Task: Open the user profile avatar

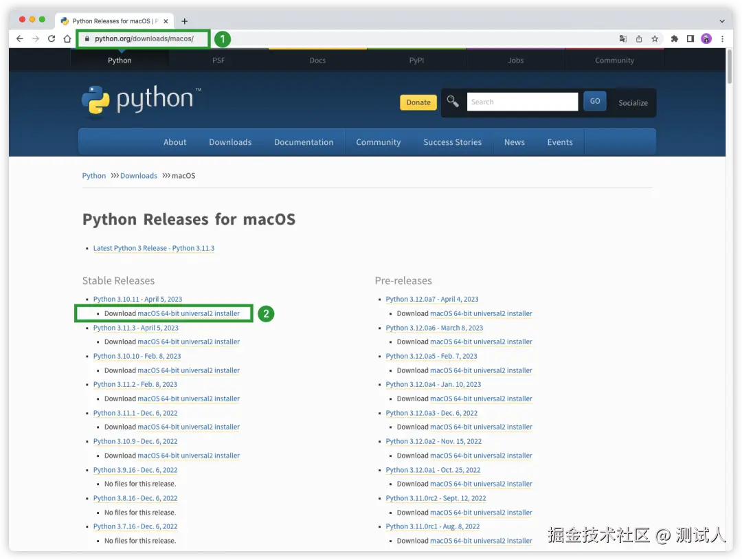Action: click(x=706, y=38)
